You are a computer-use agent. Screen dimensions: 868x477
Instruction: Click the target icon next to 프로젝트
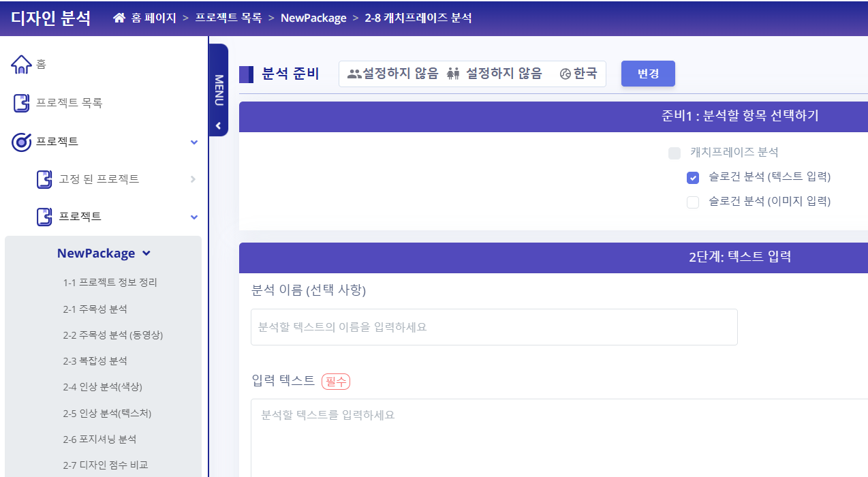pyautogui.click(x=22, y=142)
